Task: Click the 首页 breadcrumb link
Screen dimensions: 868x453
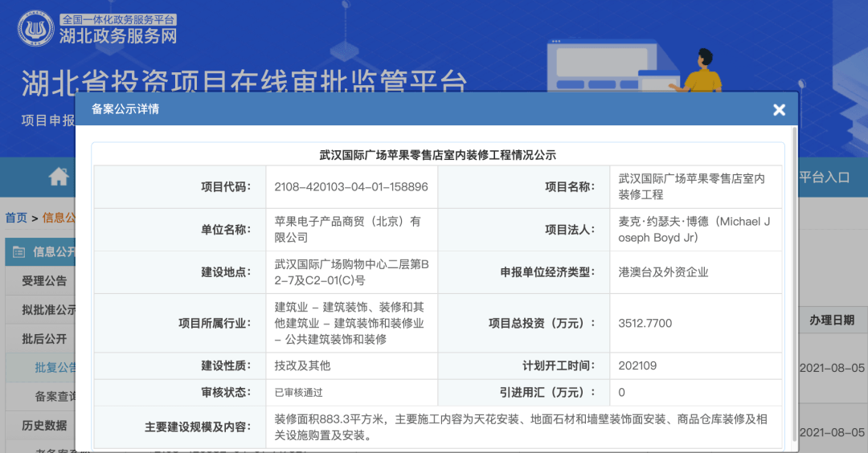Action: click(16, 218)
